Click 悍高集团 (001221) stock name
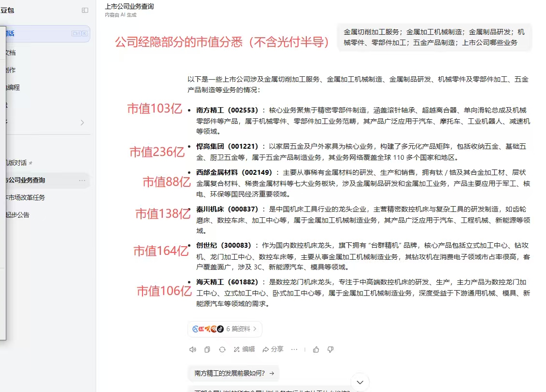This screenshot has width=546, height=392. click(227, 146)
